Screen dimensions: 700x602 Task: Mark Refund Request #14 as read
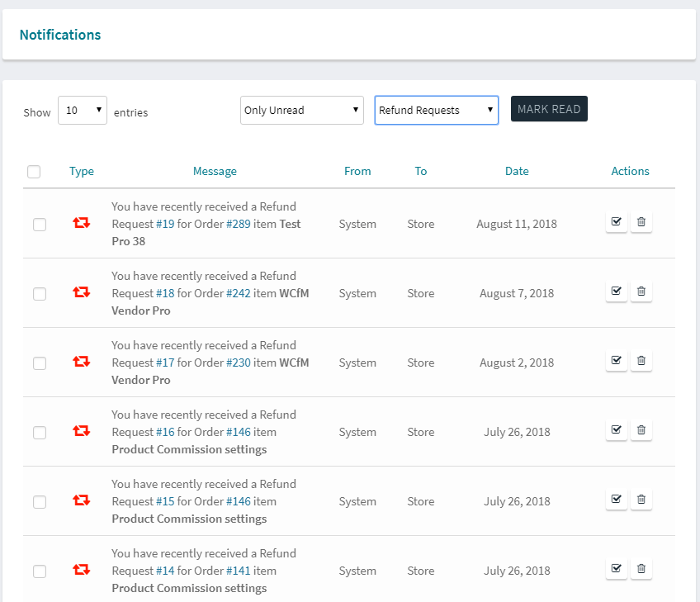(x=616, y=569)
